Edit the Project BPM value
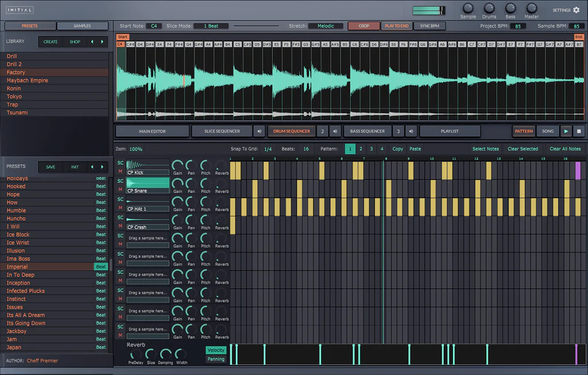This screenshot has width=588, height=375. 518,26
